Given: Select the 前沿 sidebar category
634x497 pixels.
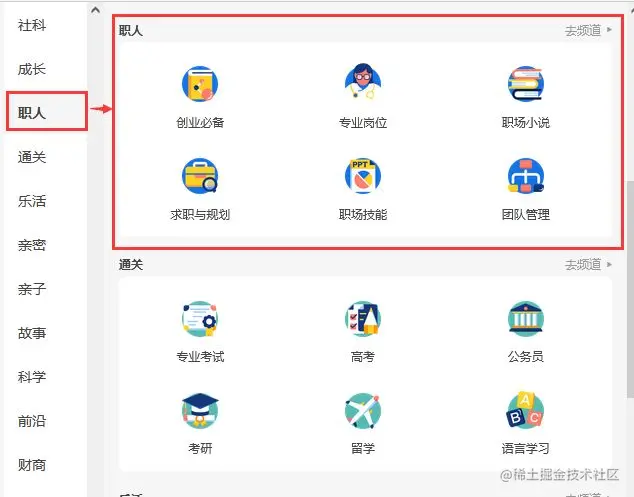Looking at the screenshot, I should [x=32, y=421].
